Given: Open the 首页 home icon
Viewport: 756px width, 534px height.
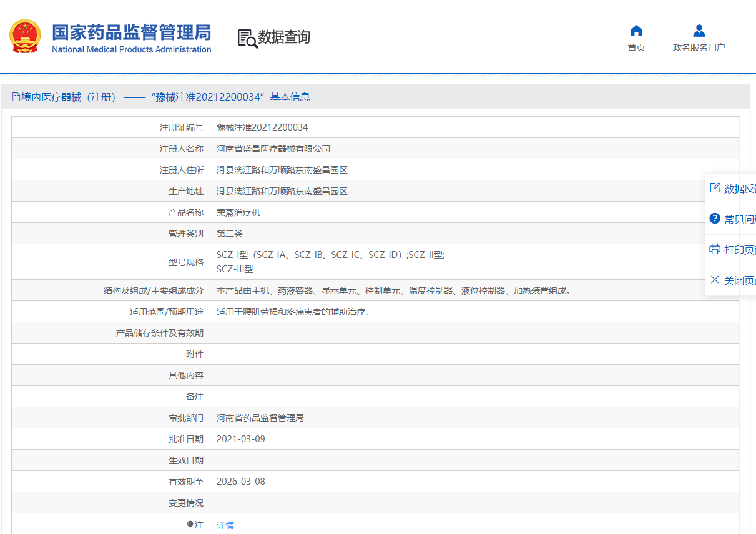Looking at the screenshot, I should coord(636,31).
